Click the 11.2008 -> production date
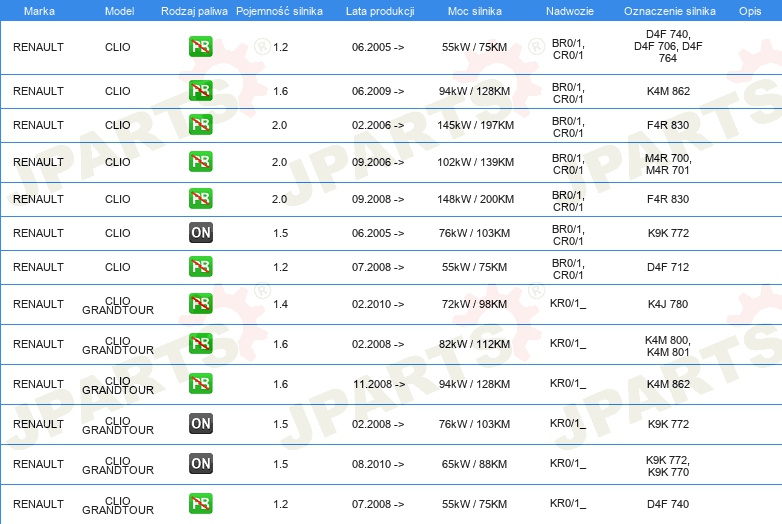782x524 pixels. click(x=379, y=384)
